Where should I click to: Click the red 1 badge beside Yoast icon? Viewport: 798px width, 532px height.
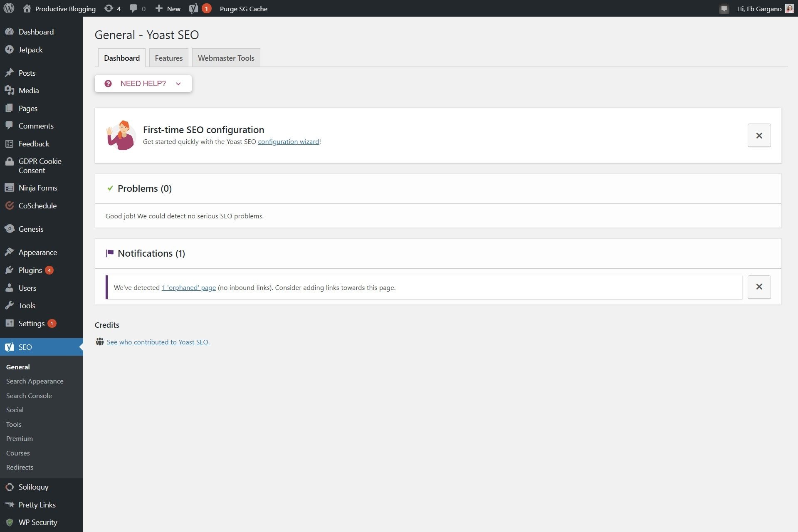[x=206, y=8]
